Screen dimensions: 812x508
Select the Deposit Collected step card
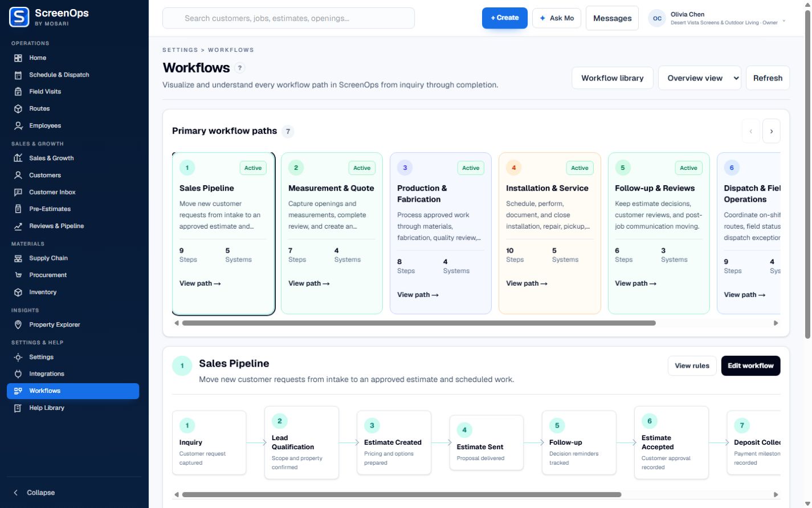tap(754, 443)
